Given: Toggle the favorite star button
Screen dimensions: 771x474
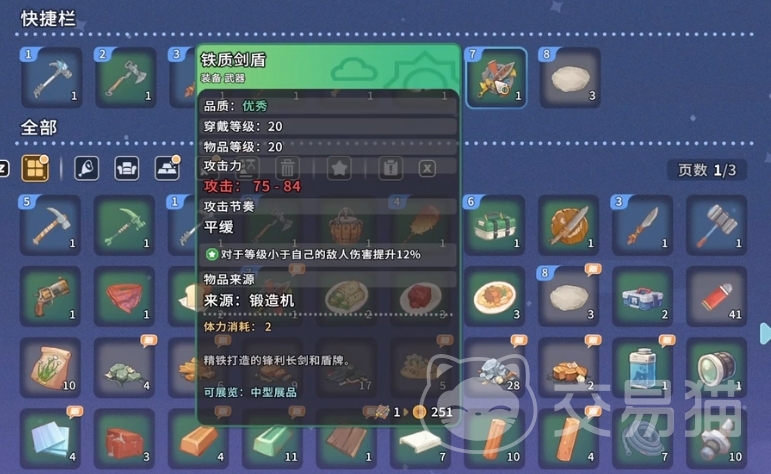Looking at the screenshot, I should coord(339,169).
